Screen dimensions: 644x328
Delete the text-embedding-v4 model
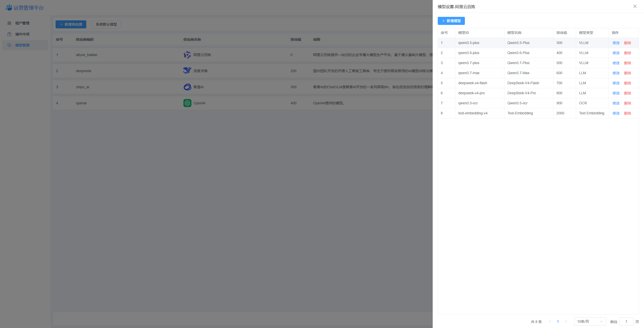pyautogui.click(x=627, y=113)
